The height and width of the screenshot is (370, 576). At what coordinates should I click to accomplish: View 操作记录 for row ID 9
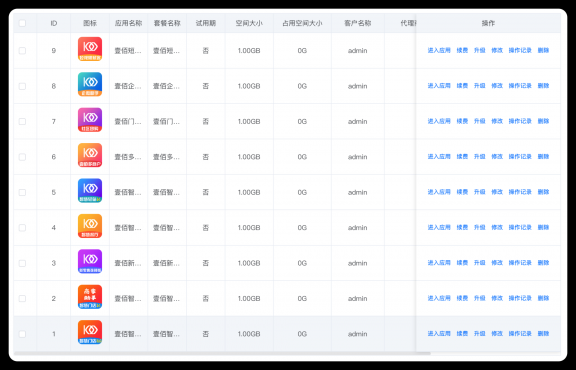point(520,50)
